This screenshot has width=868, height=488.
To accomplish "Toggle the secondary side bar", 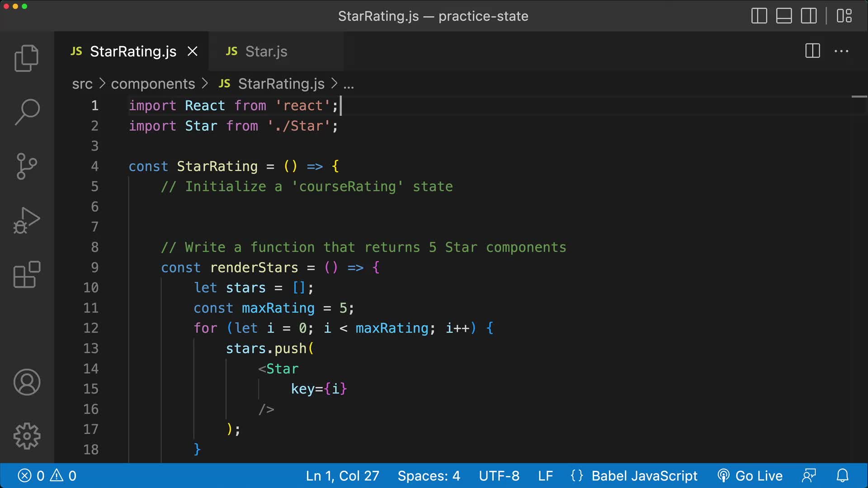I will click(809, 16).
